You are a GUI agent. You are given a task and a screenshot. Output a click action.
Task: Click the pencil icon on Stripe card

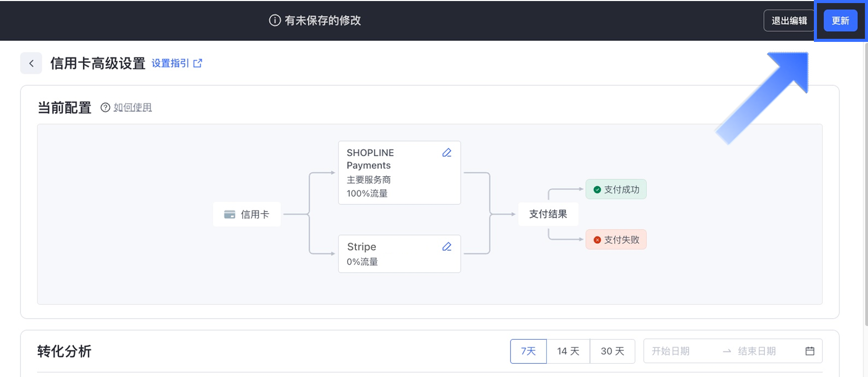click(447, 247)
